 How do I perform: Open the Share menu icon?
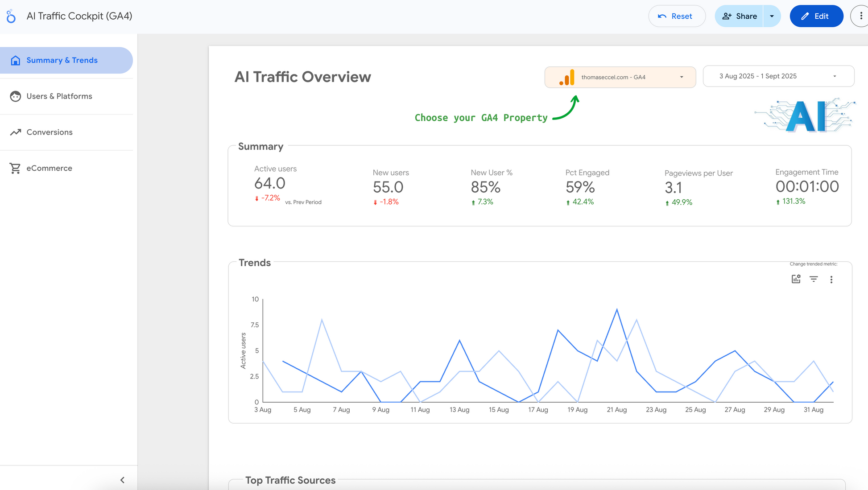click(727, 16)
